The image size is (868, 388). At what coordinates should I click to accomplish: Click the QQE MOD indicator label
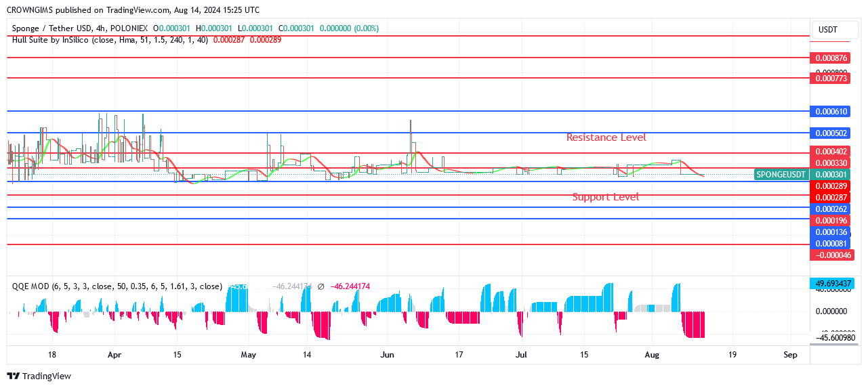(x=117, y=286)
